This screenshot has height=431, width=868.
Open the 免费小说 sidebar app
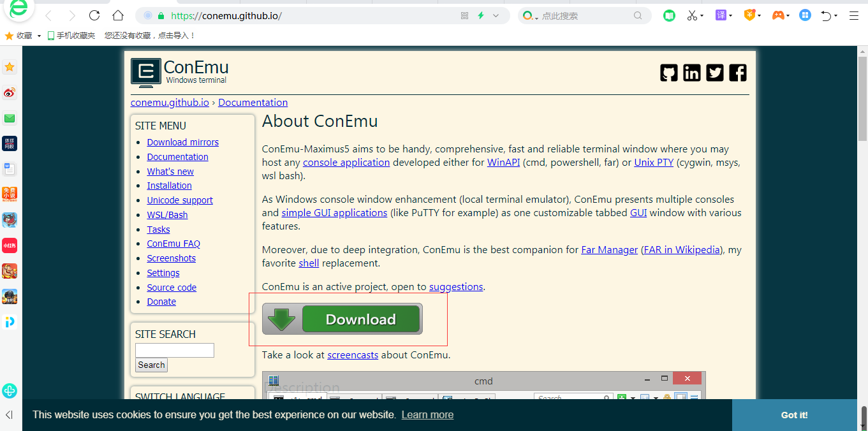click(10, 194)
